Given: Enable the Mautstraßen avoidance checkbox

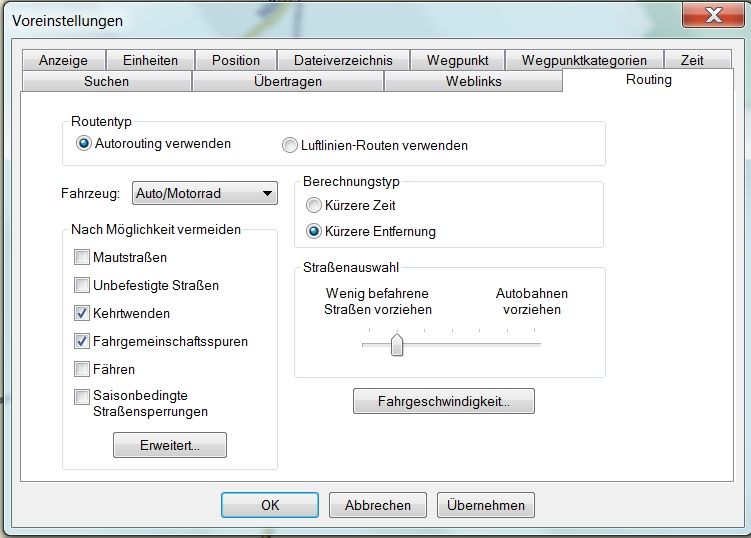Looking at the screenshot, I should point(82,257).
